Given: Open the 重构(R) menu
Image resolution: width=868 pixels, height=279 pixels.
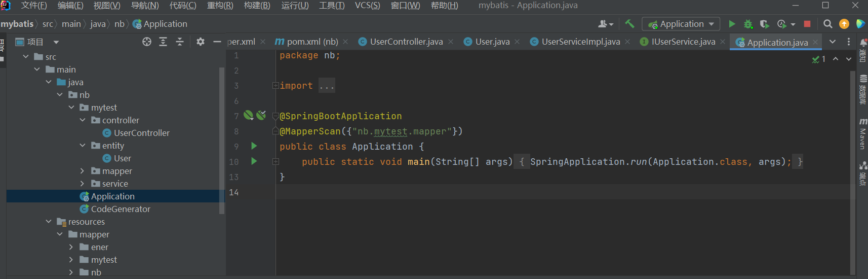Looking at the screenshot, I should coord(220,6).
